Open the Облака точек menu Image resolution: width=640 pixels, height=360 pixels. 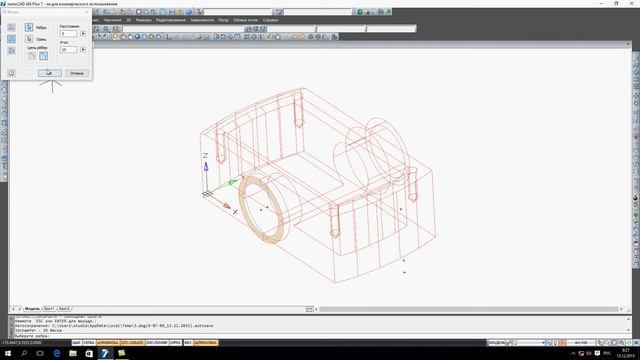tap(246, 20)
